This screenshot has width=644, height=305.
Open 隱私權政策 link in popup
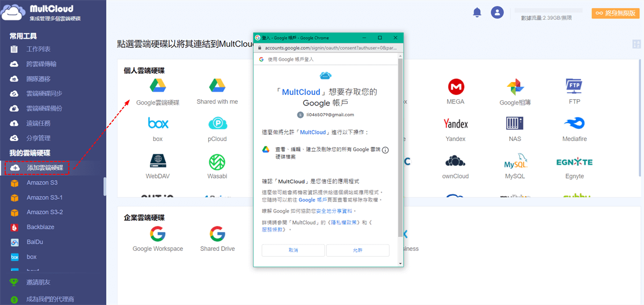coord(345,222)
